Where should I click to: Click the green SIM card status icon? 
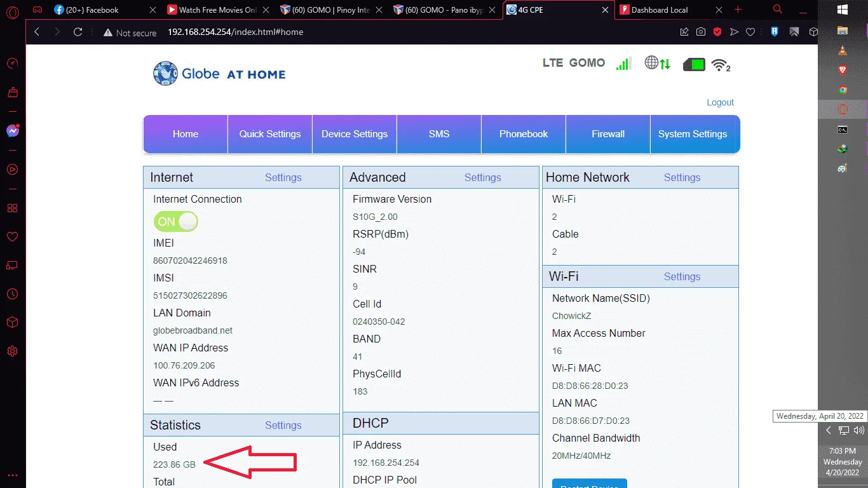pyautogui.click(x=694, y=64)
